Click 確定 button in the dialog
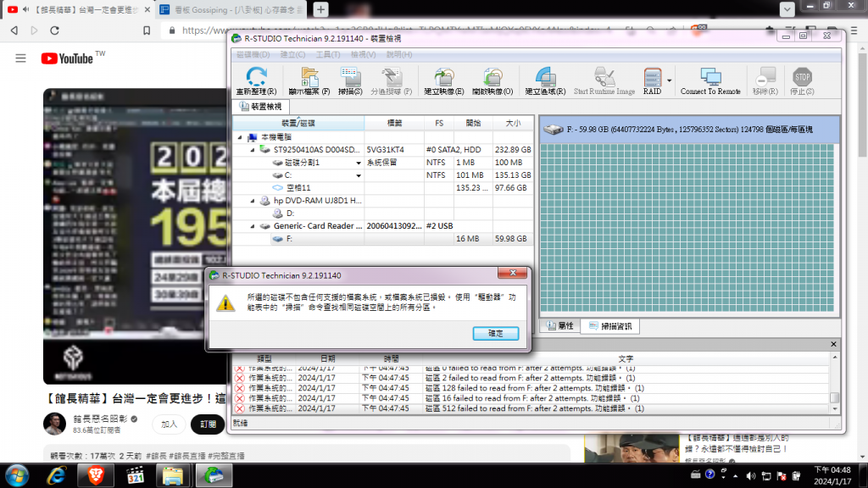The width and height of the screenshot is (868, 488). [496, 334]
